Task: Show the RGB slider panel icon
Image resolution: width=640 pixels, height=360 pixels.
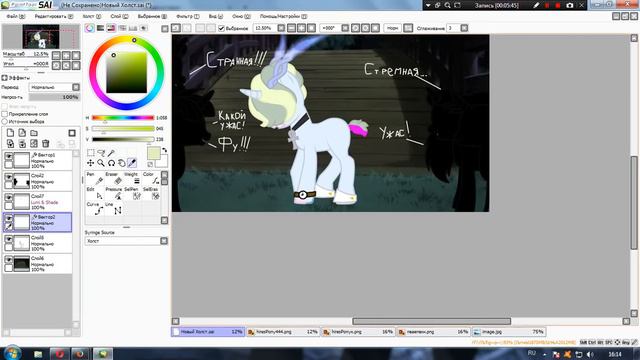Action: tap(100, 28)
